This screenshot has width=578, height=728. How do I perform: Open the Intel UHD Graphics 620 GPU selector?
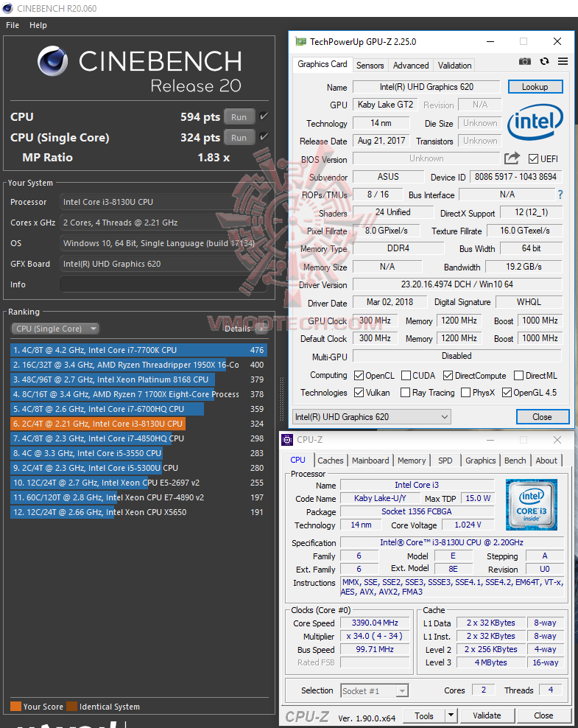click(x=371, y=416)
